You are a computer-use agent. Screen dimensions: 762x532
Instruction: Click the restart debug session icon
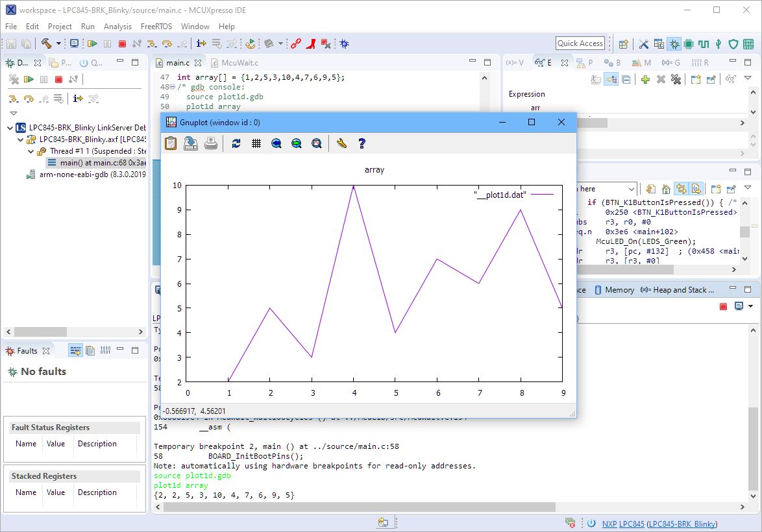(251, 43)
